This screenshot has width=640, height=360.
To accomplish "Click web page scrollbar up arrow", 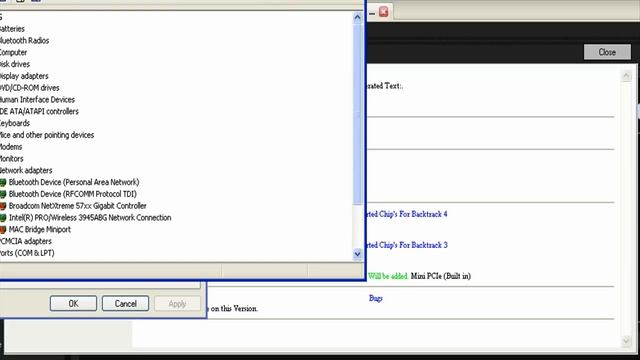I will [x=627, y=76].
